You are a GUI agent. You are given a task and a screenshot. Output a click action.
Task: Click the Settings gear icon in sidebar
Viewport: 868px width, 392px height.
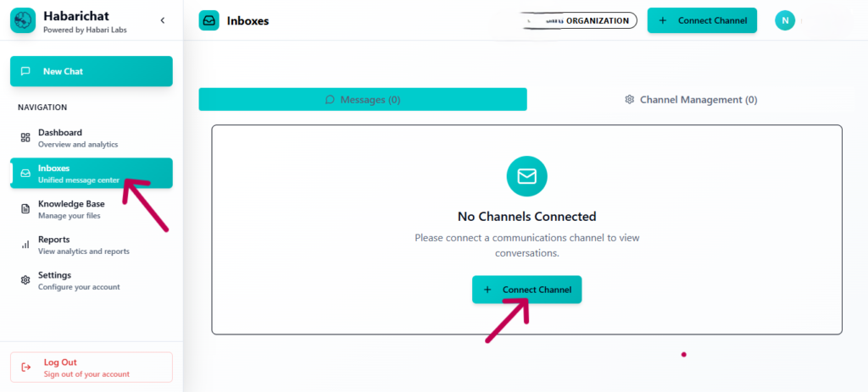[x=25, y=280]
